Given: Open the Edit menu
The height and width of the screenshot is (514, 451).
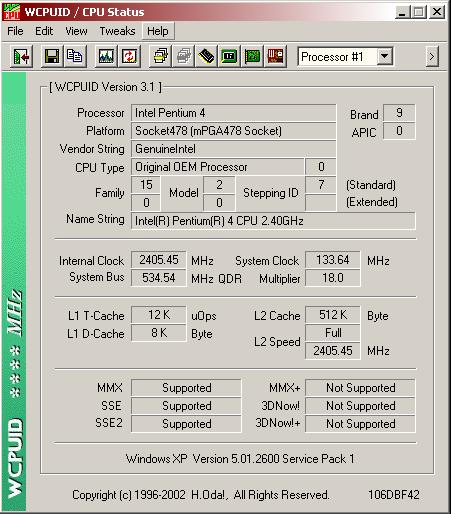Looking at the screenshot, I should tap(44, 31).
